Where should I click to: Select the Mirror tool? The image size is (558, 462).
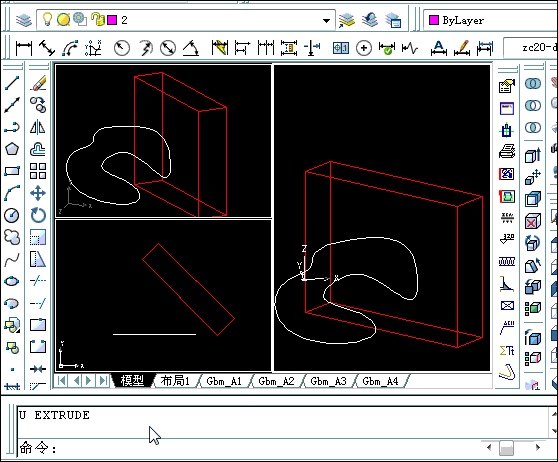tap(38, 127)
